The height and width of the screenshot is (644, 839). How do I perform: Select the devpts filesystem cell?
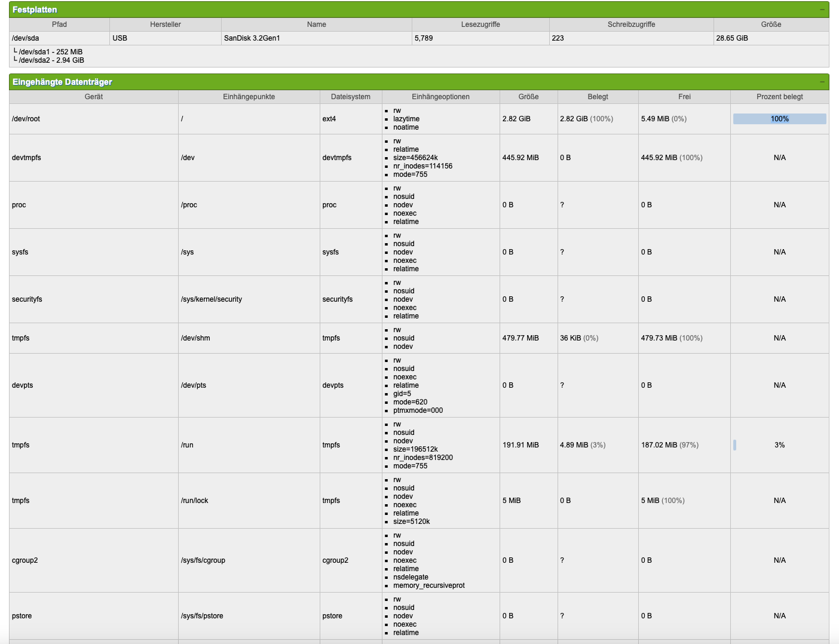tap(351, 385)
